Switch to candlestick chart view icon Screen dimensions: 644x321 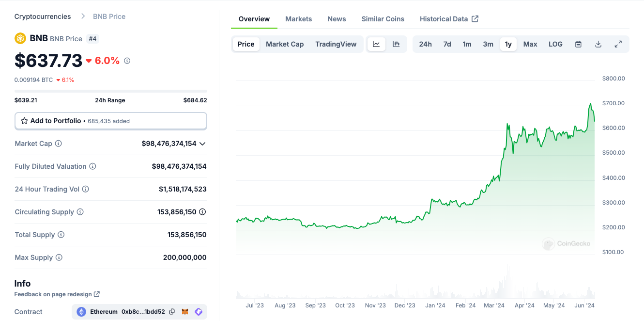point(396,44)
